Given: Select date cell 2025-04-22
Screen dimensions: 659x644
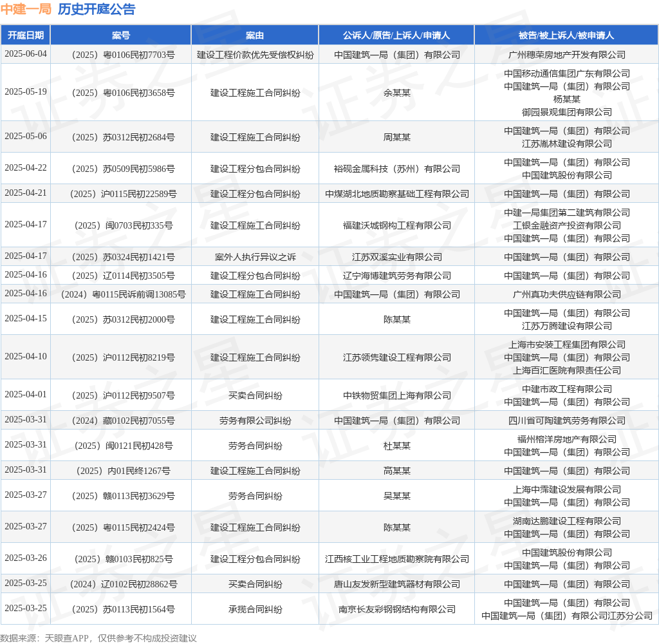Looking at the screenshot, I should tap(26, 168).
